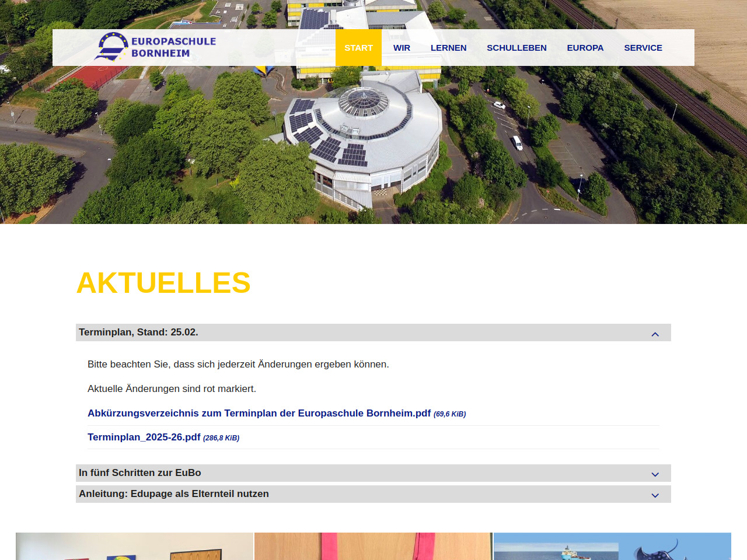
Task: Open the middle news thumbnail with pink ribbon
Action: pyautogui.click(x=373, y=546)
